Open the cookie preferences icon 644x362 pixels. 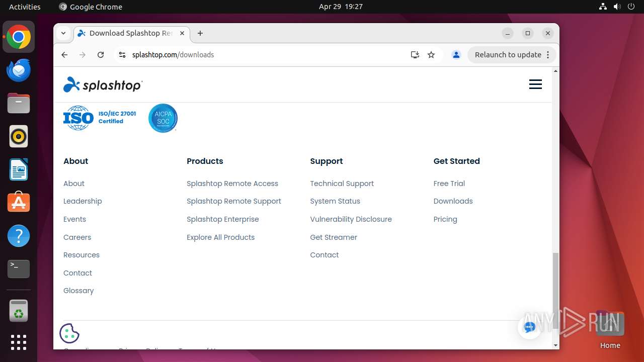pyautogui.click(x=69, y=333)
